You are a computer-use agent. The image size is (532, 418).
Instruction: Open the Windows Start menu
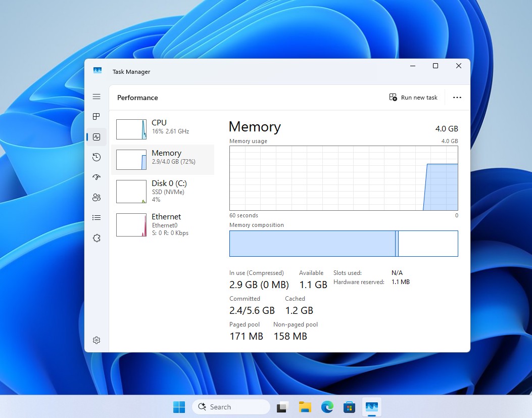(x=179, y=407)
